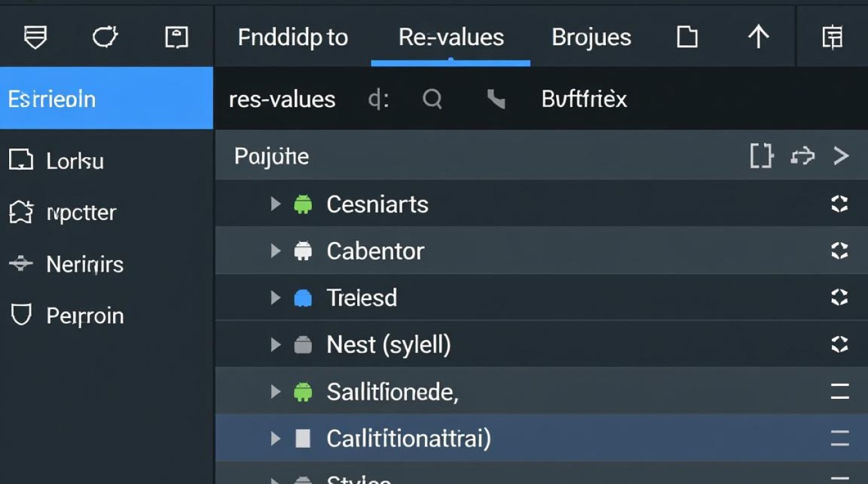The width and height of the screenshot is (868, 484).
Task: Toggle the sync icon on Cesniarts row
Action: [839, 205]
